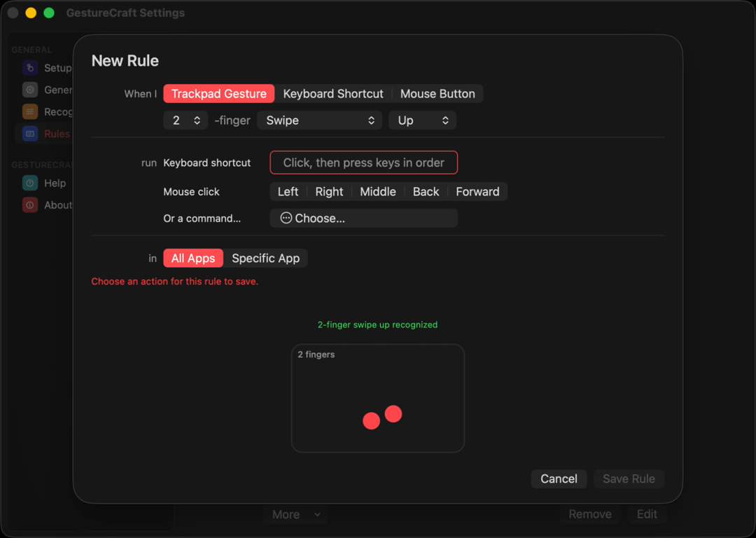Click the Edit button in settings window

[x=647, y=514]
